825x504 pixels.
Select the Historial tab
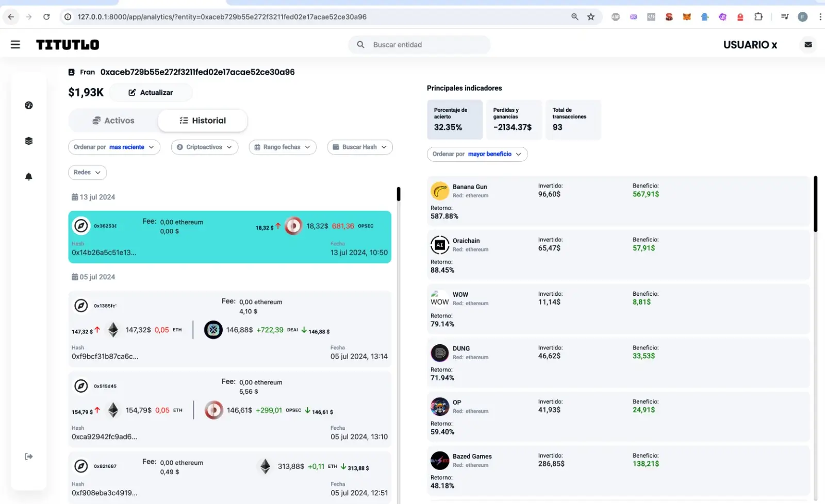pyautogui.click(x=203, y=120)
